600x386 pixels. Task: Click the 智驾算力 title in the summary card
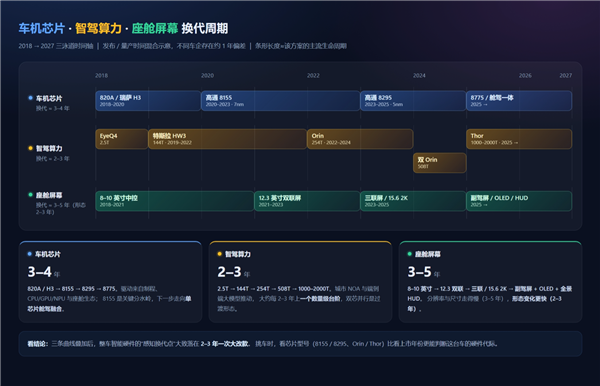(238, 254)
